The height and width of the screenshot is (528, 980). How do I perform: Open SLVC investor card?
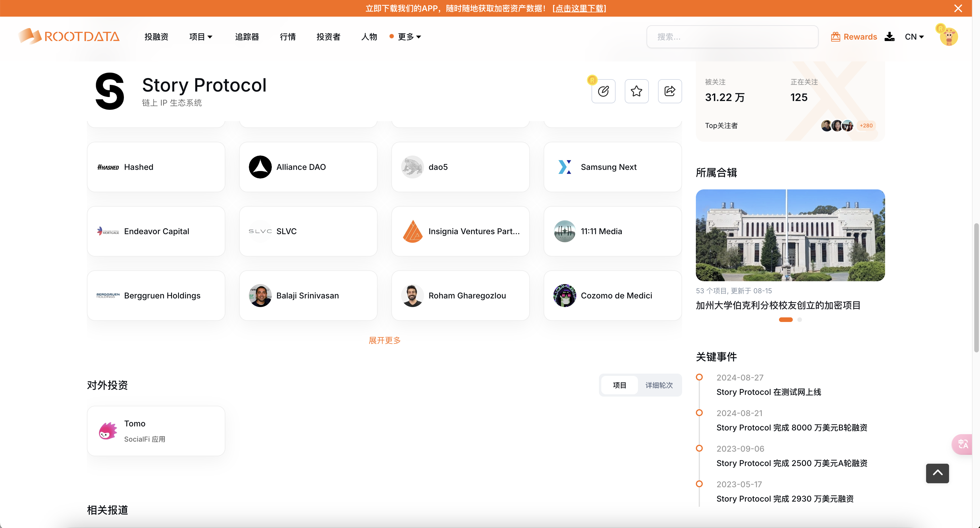click(x=308, y=231)
